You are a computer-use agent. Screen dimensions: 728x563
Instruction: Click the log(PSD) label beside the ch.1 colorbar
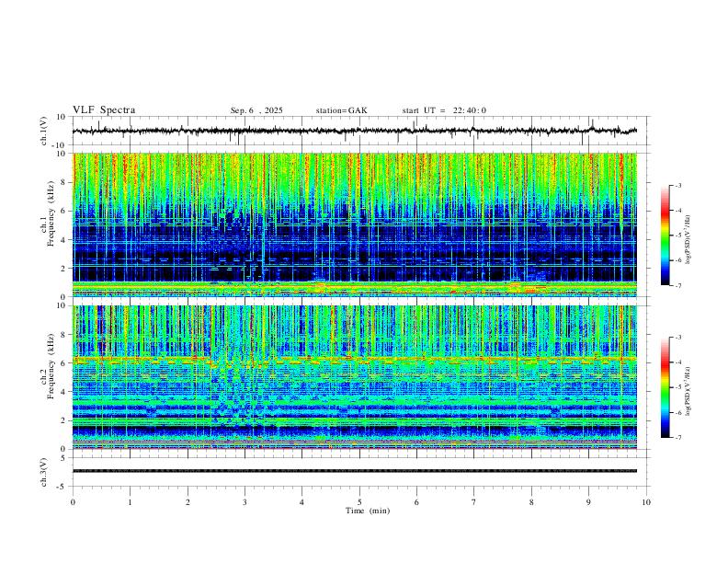688,240
